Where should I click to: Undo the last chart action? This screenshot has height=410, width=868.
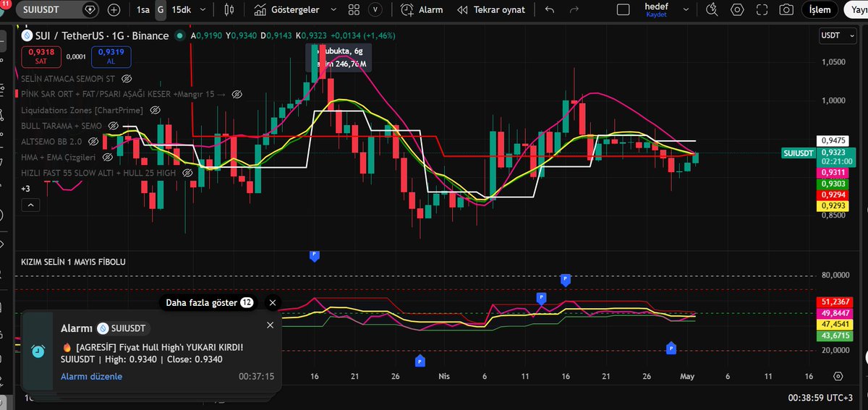pos(550,10)
